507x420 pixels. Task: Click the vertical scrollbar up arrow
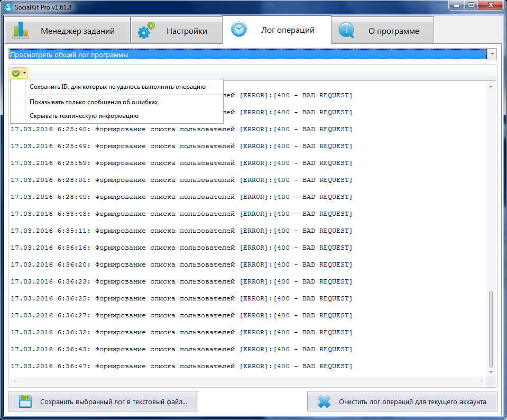(x=491, y=86)
